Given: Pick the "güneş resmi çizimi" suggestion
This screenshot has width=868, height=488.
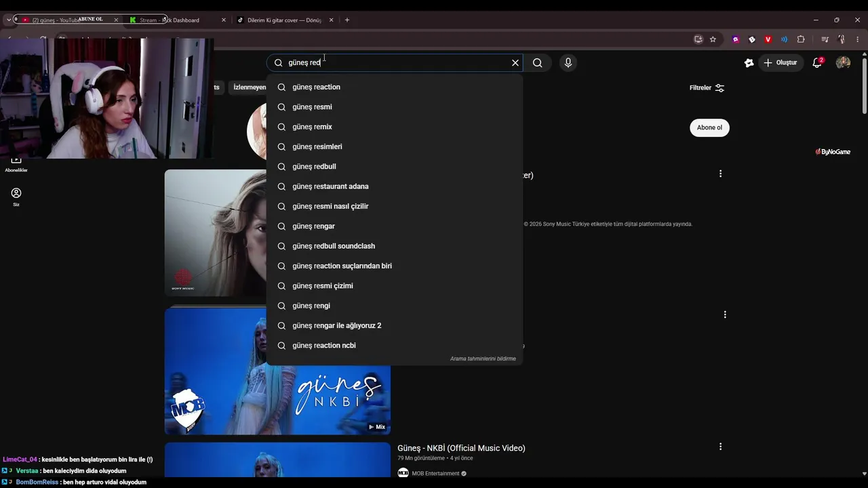Looking at the screenshot, I should click(395, 286).
